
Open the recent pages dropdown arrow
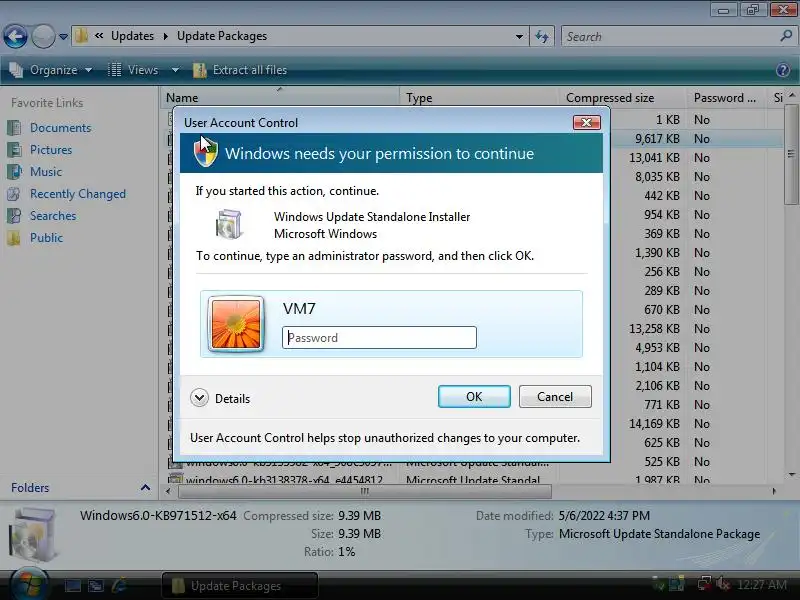(x=63, y=37)
